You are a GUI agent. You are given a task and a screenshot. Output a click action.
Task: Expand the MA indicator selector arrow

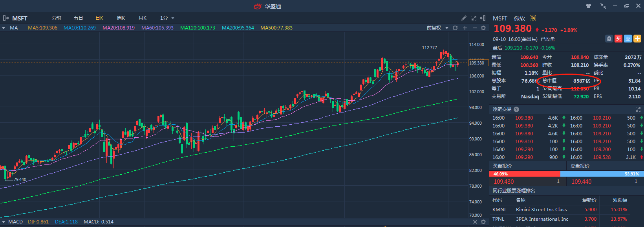point(4,28)
